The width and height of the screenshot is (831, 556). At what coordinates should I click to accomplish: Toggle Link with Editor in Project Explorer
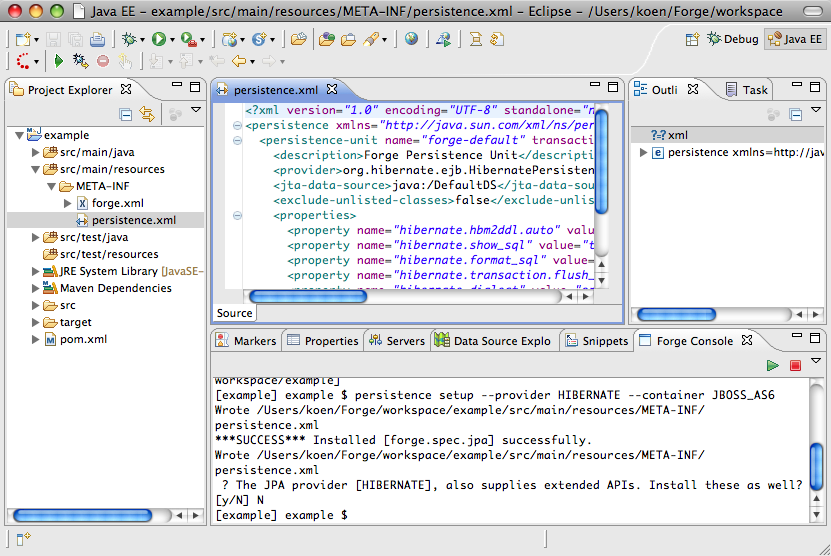(147, 114)
